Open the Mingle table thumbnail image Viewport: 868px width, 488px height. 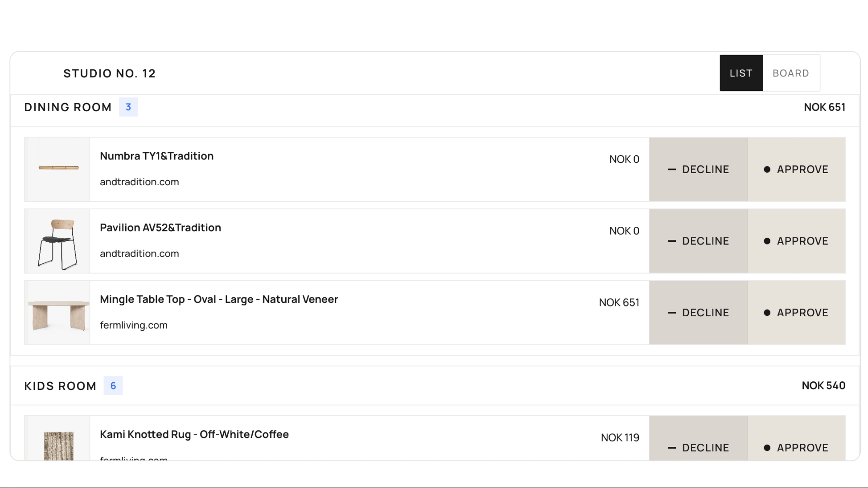(59, 313)
